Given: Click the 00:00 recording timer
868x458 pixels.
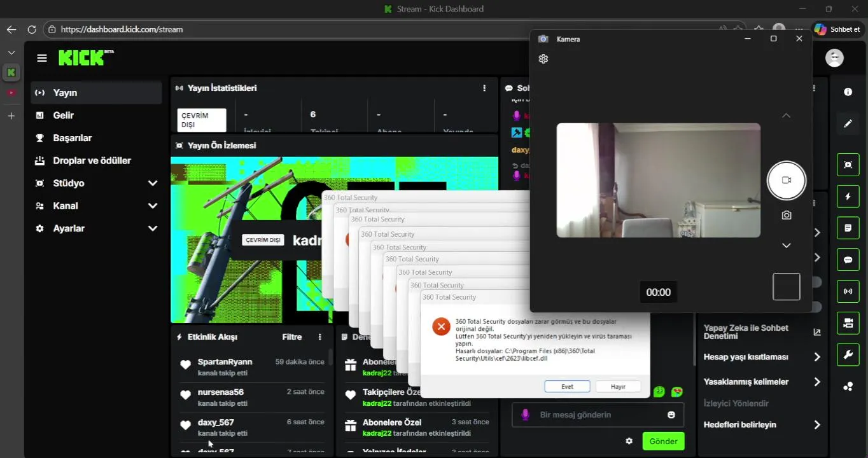Looking at the screenshot, I should 659,293.
